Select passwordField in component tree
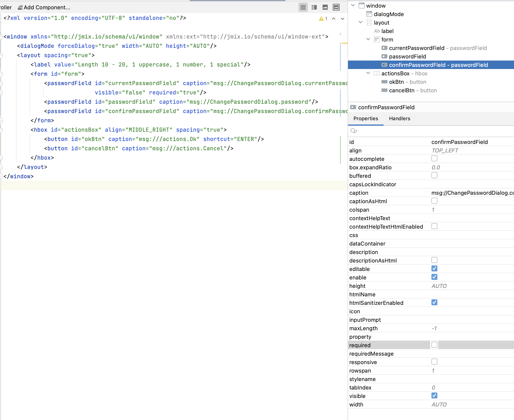514x420 pixels. (x=407, y=56)
